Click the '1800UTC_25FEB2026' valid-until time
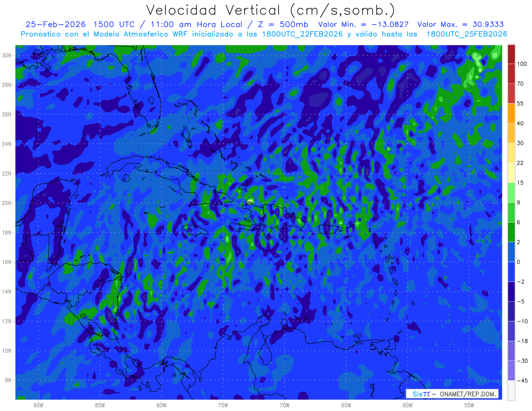Image resolution: width=532 pixels, height=411 pixels. point(467,34)
